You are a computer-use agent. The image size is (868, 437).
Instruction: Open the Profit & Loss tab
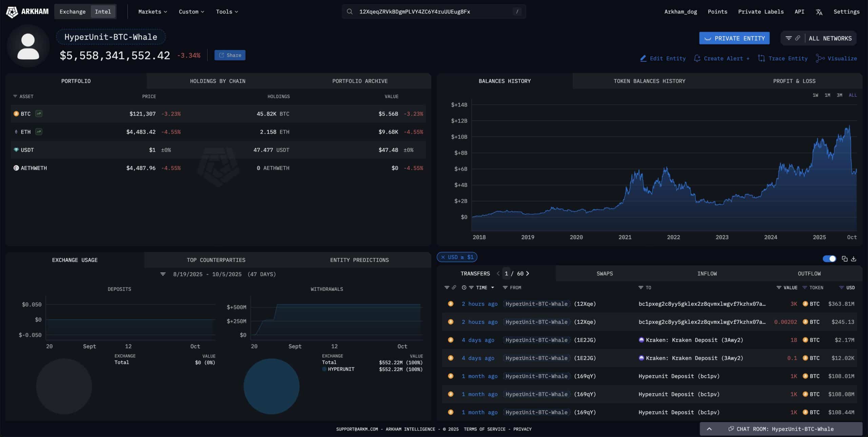[794, 81]
